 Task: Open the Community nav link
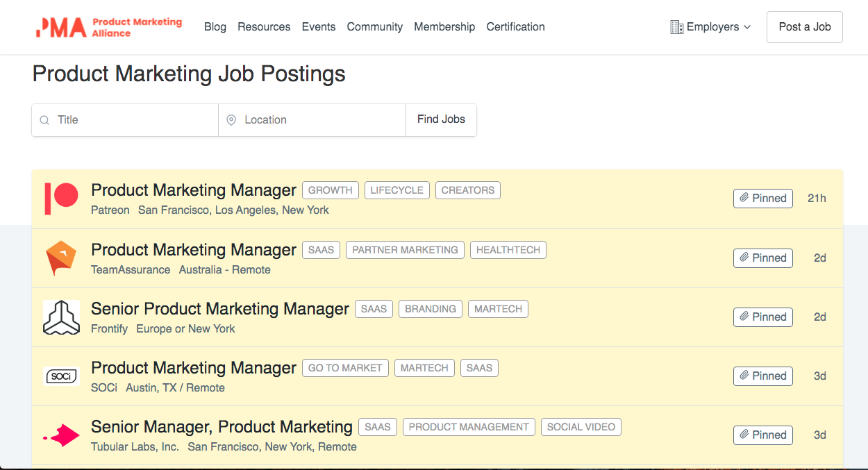[375, 27]
